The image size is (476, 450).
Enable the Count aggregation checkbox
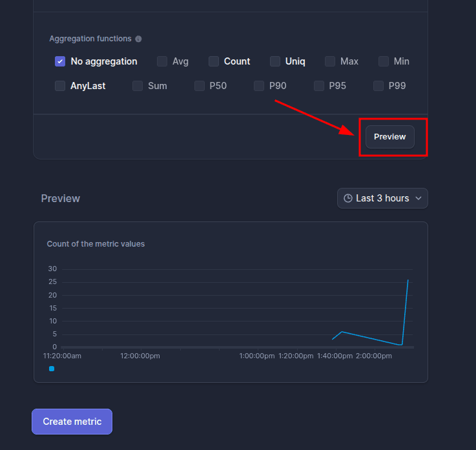pyautogui.click(x=214, y=61)
